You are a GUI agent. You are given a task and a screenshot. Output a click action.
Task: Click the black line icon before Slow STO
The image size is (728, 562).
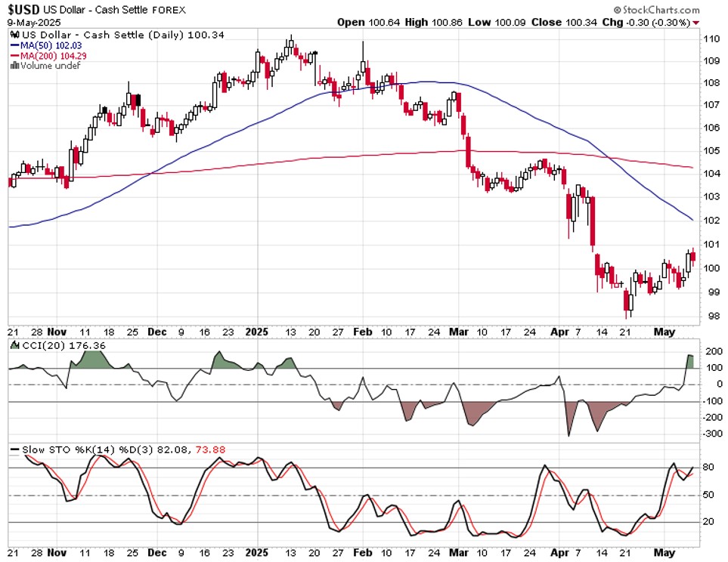pos(15,449)
